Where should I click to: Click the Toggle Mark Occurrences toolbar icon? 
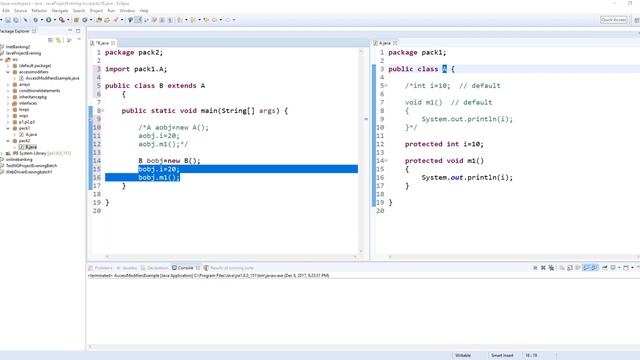(x=138, y=20)
